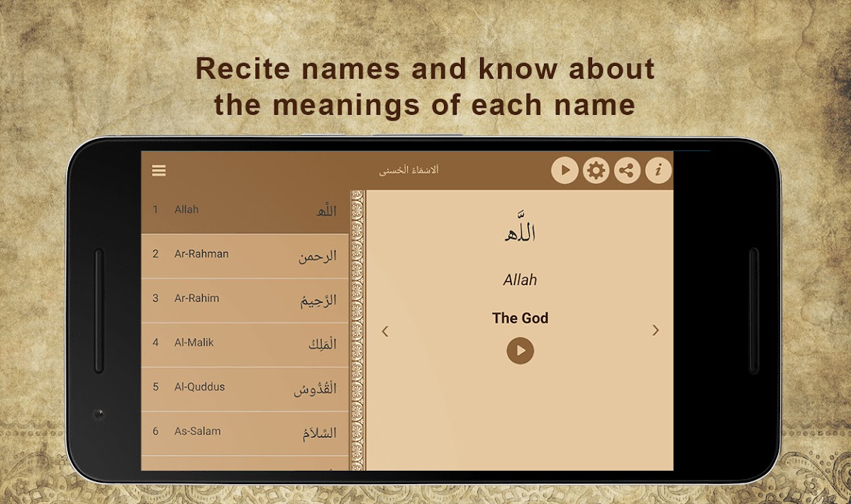Viewport: 851px width, 504px height.
Task: Choose Ar-Rahim in the list
Action: (x=245, y=300)
